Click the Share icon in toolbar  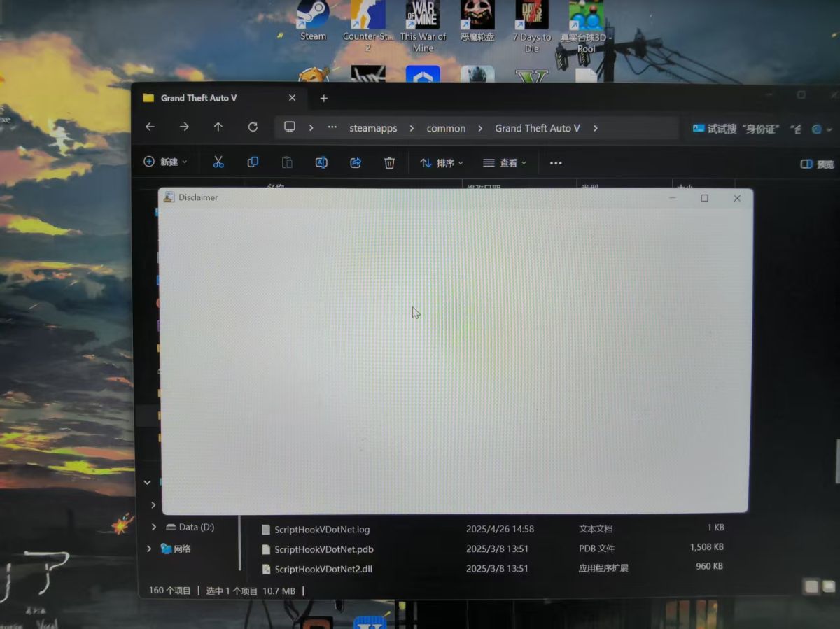(x=356, y=162)
